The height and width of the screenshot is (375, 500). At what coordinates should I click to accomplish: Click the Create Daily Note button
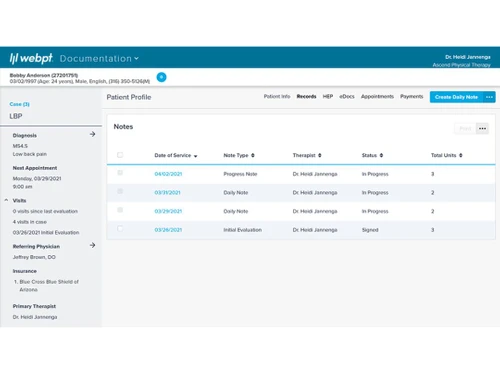456,97
